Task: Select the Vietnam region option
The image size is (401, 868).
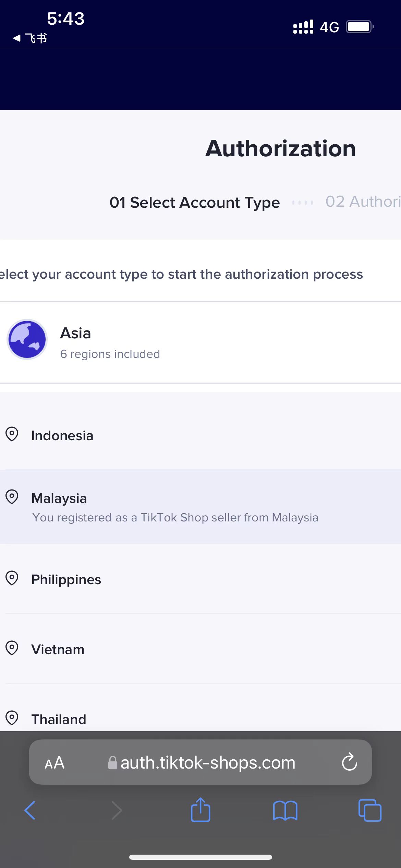Action: [x=200, y=649]
